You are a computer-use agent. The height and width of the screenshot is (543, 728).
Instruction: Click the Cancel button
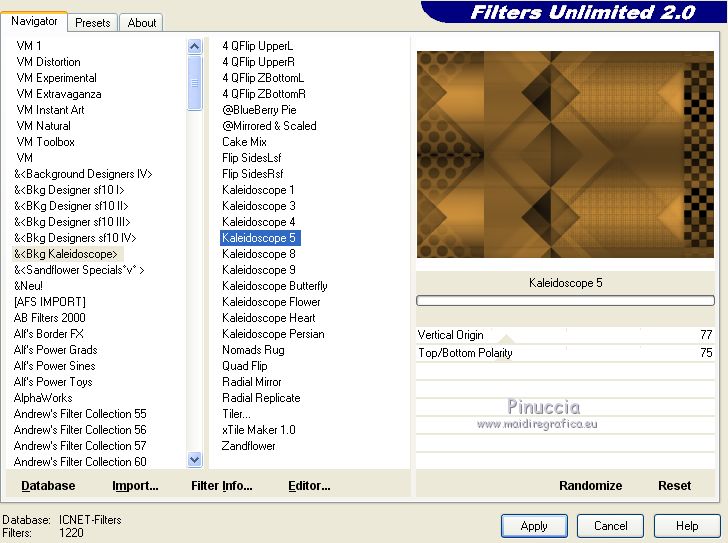[610, 526]
